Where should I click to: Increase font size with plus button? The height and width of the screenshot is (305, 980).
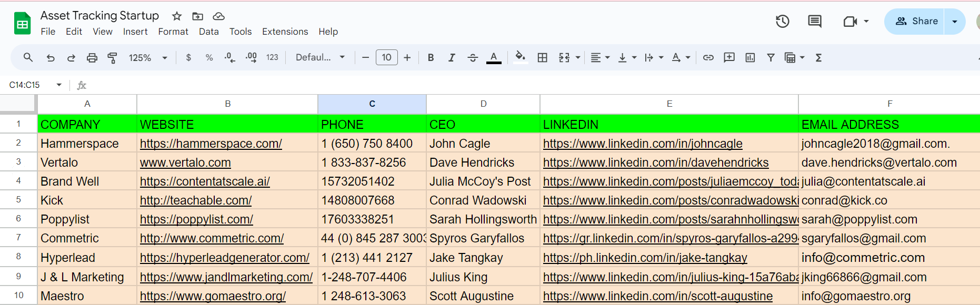[x=407, y=58]
